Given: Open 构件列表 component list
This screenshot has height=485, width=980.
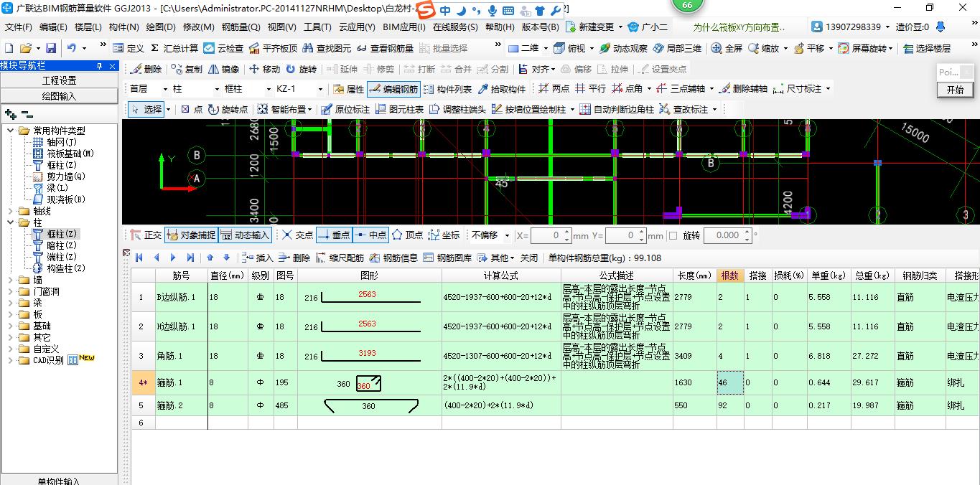Looking at the screenshot, I should tap(447, 89).
